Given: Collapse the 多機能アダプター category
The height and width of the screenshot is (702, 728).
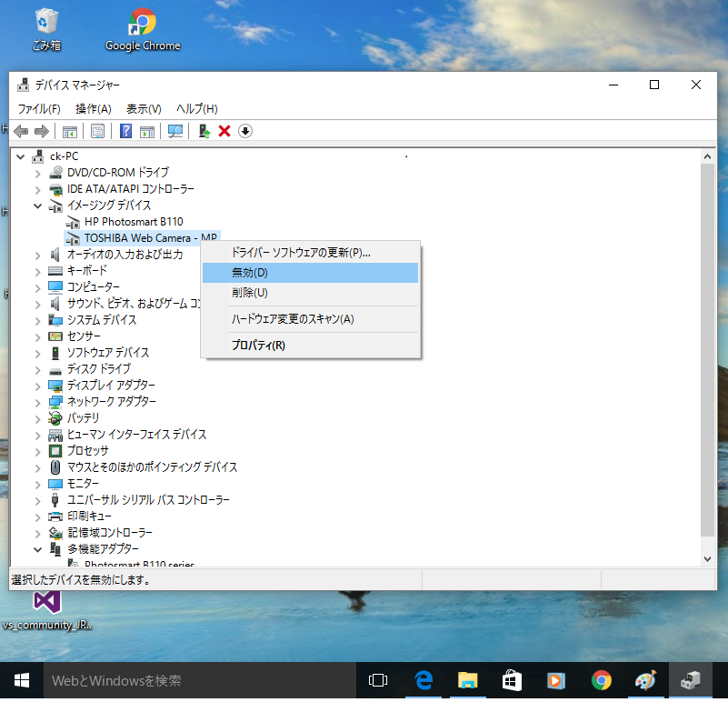Looking at the screenshot, I should pos(37,549).
